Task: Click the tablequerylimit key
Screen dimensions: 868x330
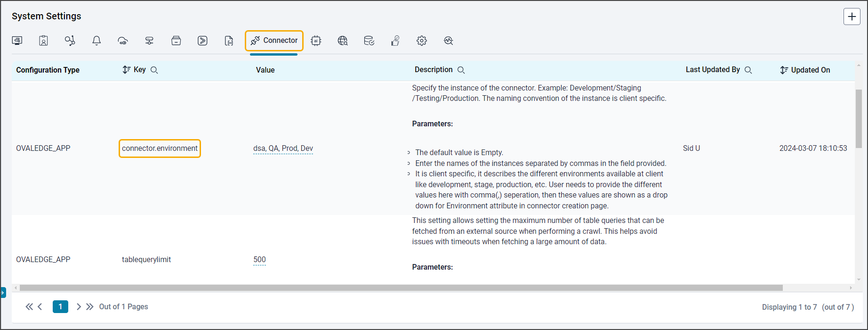Action: [146, 259]
